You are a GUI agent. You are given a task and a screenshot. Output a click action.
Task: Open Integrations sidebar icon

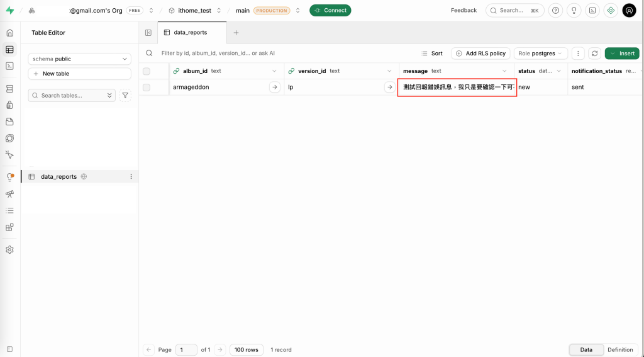click(10, 227)
